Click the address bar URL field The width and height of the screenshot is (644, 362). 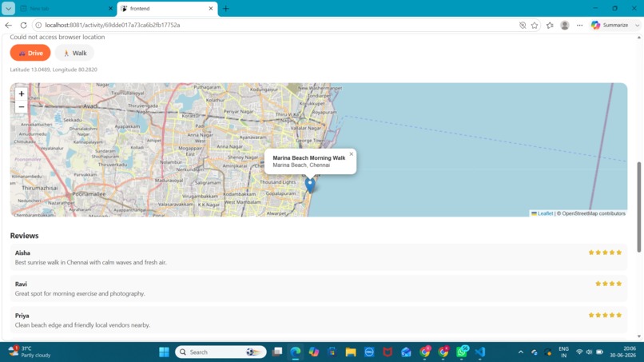point(275,25)
